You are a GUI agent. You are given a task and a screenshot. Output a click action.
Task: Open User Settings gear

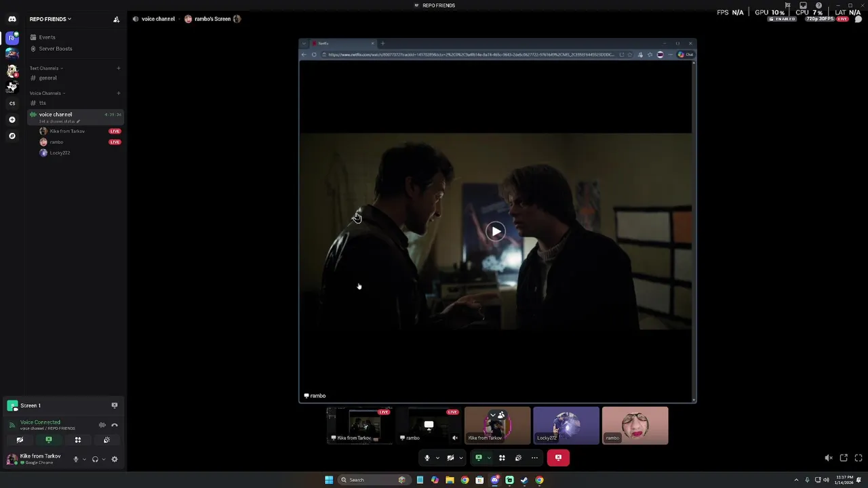pos(115,459)
